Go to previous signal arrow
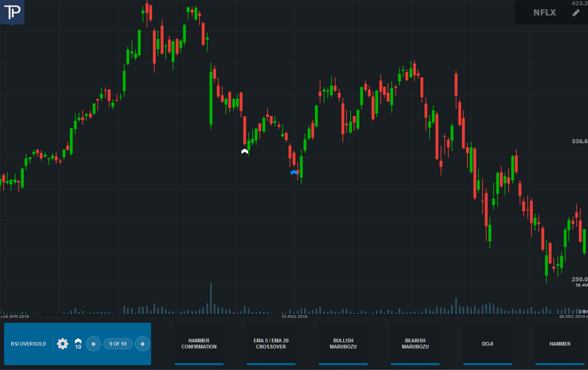 pos(93,344)
